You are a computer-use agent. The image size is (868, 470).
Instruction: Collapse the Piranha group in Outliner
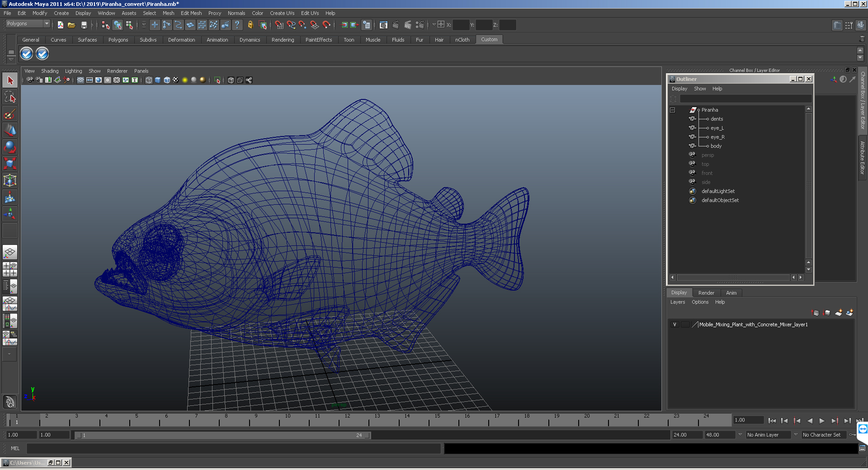point(672,110)
